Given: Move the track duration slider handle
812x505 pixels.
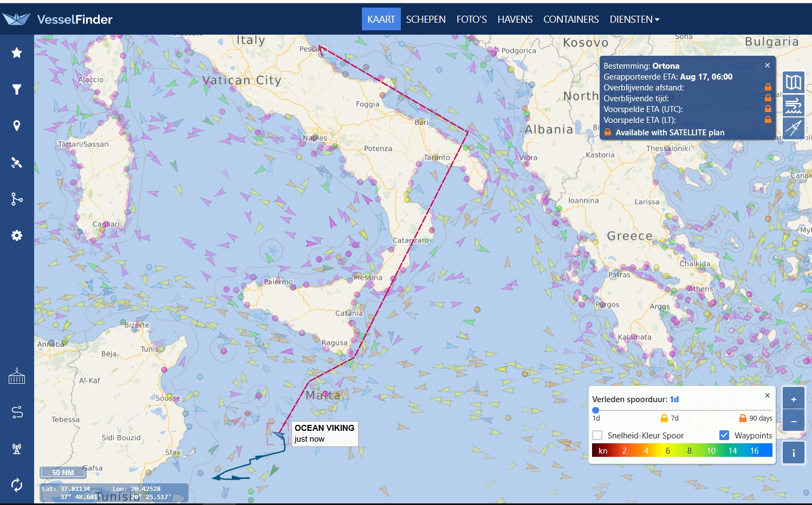Looking at the screenshot, I should 596,410.
